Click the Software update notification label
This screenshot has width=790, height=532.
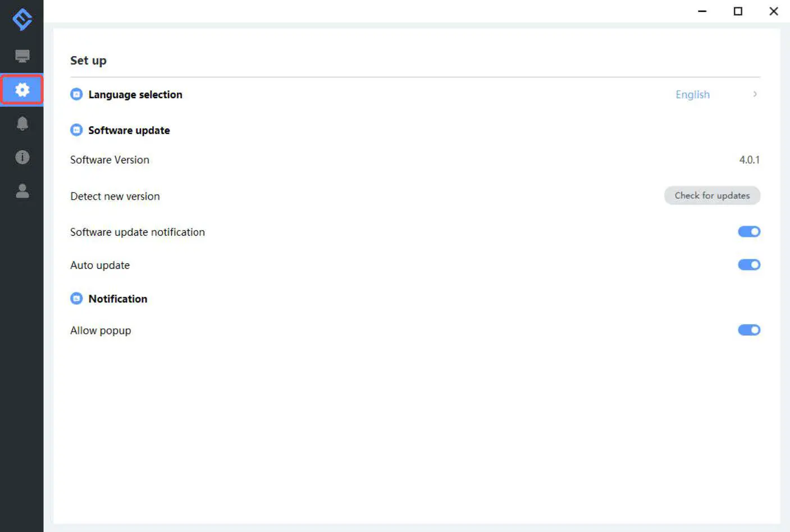pyautogui.click(x=138, y=232)
